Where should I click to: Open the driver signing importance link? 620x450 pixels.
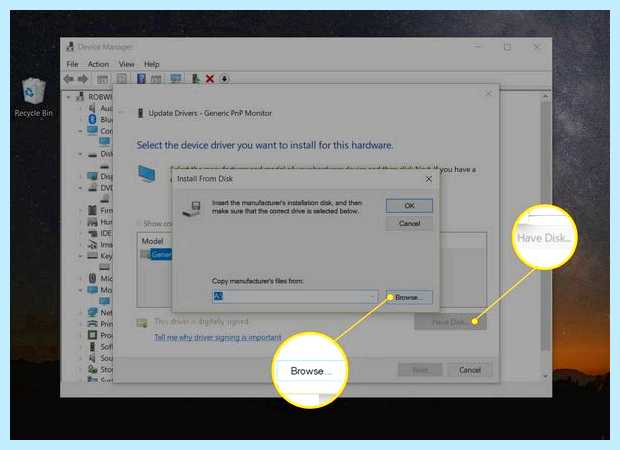pyautogui.click(x=217, y=337)
